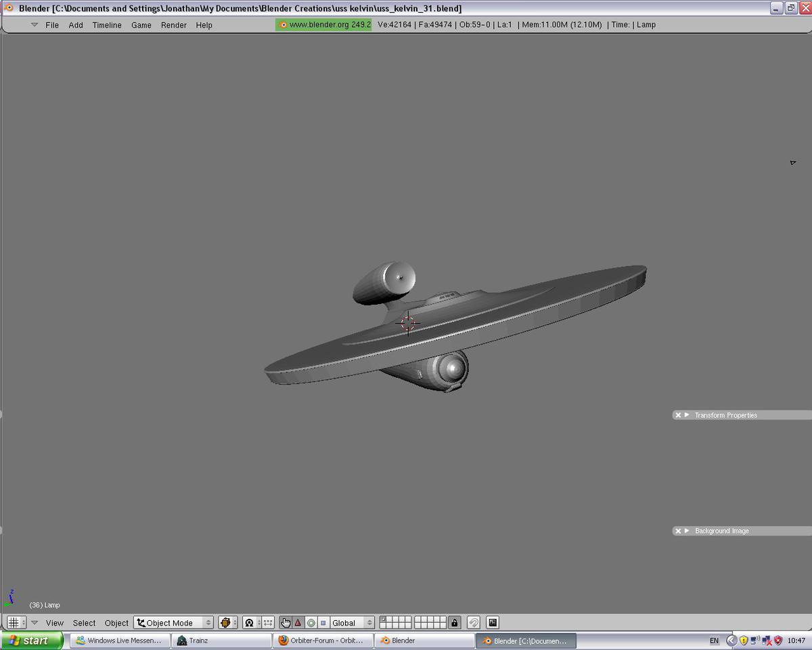The image size is (812, 650).
Task: Close the Transform Properties panel
Action: [678, 415]
